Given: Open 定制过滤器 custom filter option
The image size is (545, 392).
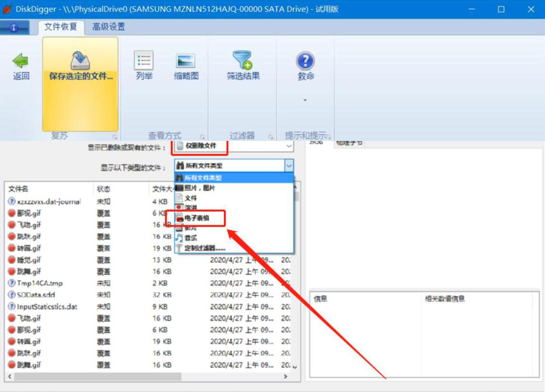Looking at the screenshot, I should click(234, 248).
